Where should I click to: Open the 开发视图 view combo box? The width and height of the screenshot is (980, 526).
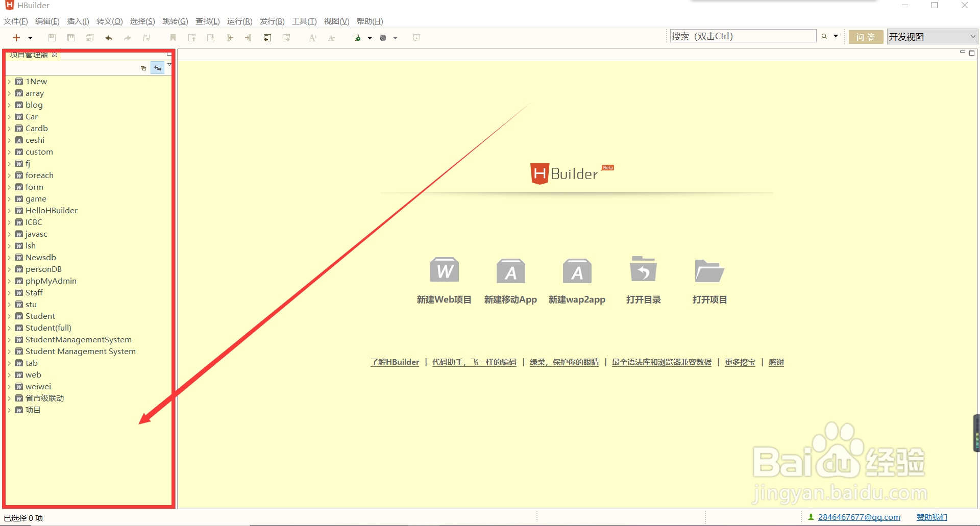pos(932,37)
